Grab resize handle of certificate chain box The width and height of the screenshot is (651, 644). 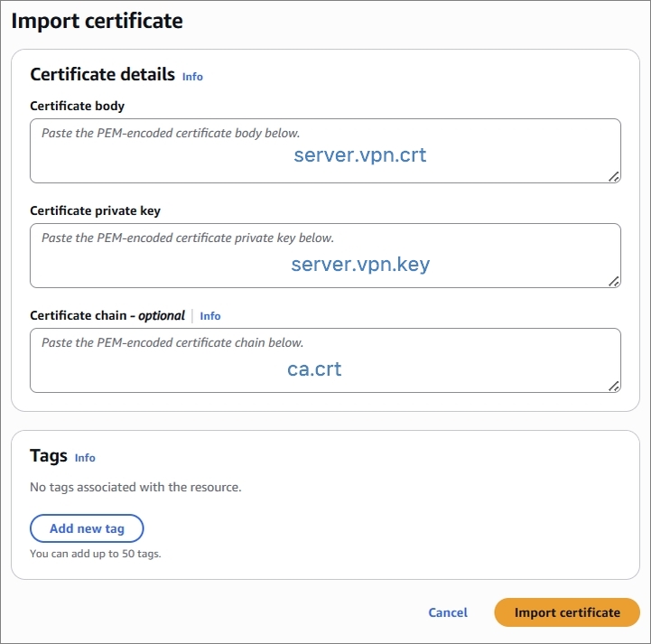614,387
